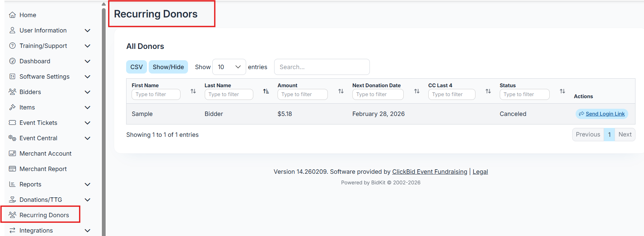
Task: Sort table by First Name column arrows
Action: 193,91
